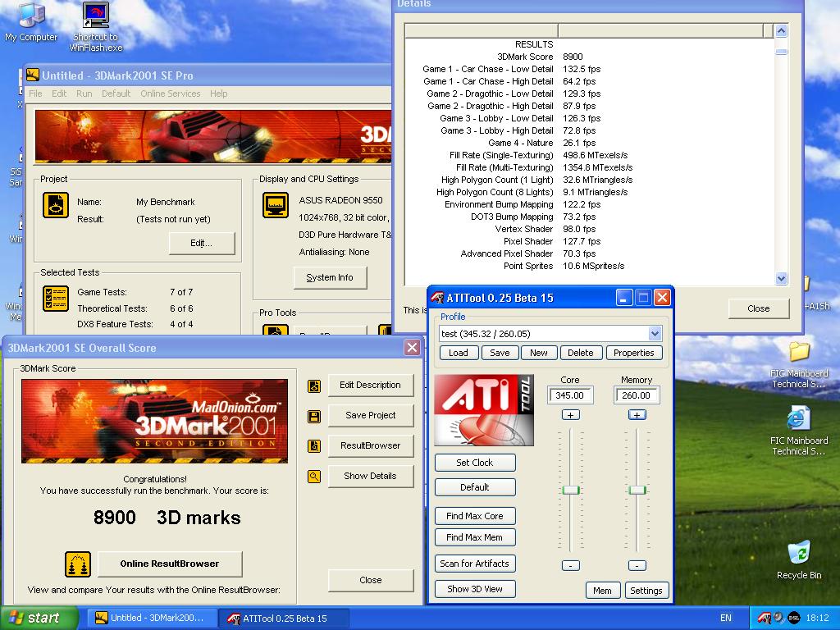Open the Help menu in 3DMark2001

218,94
